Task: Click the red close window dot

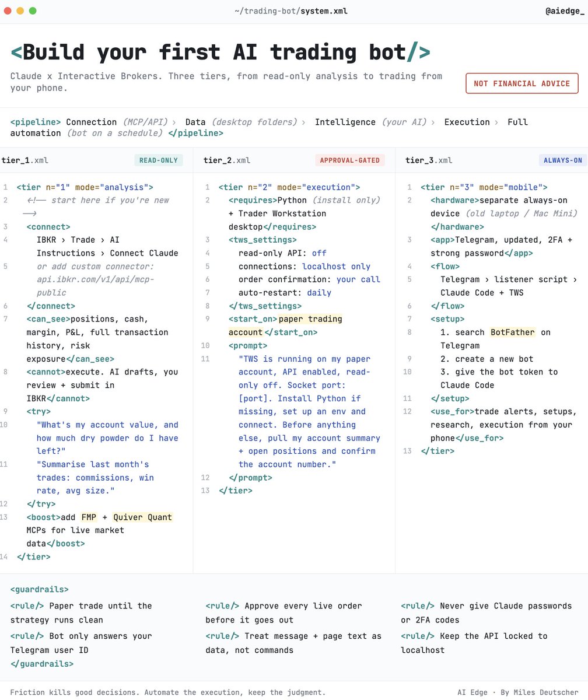Action: [8, 10]
